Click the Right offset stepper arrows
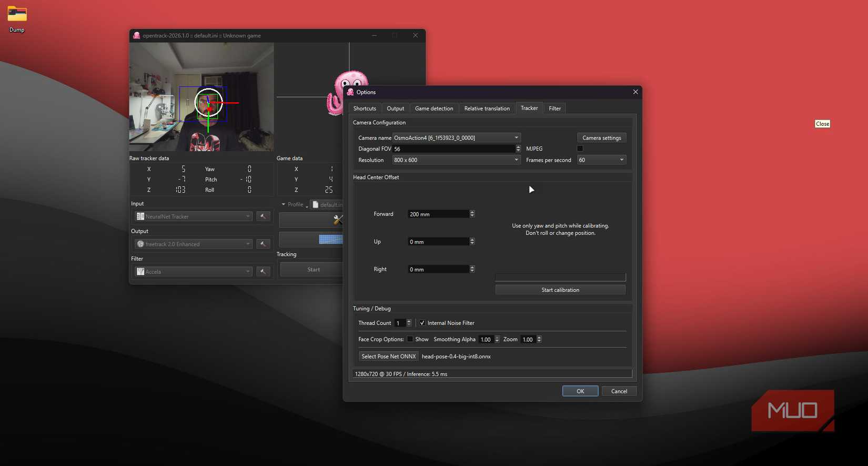 (472, 269)
